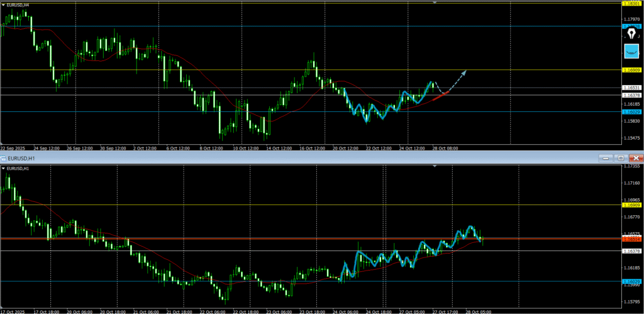Click the 22 Sep 2025 date on H4 axis

point(13,149)
